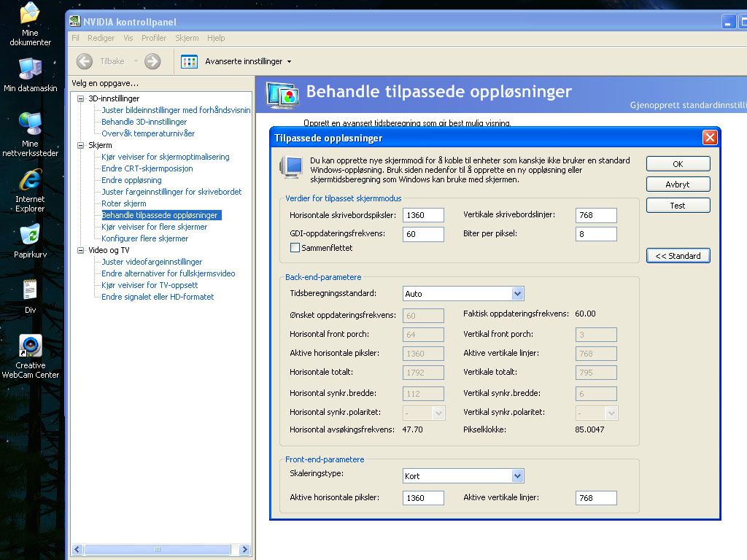Screen dimensions: 747x560
Task: Click the forward arrow toolbar icon
Action: point(152,61)
